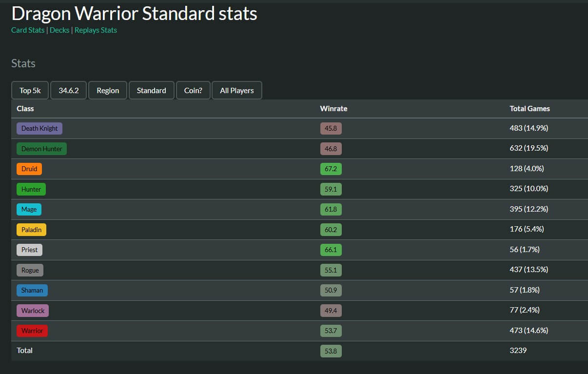Click the Demon Hunter class badge
Screen dimensions: 588x374
41,149
